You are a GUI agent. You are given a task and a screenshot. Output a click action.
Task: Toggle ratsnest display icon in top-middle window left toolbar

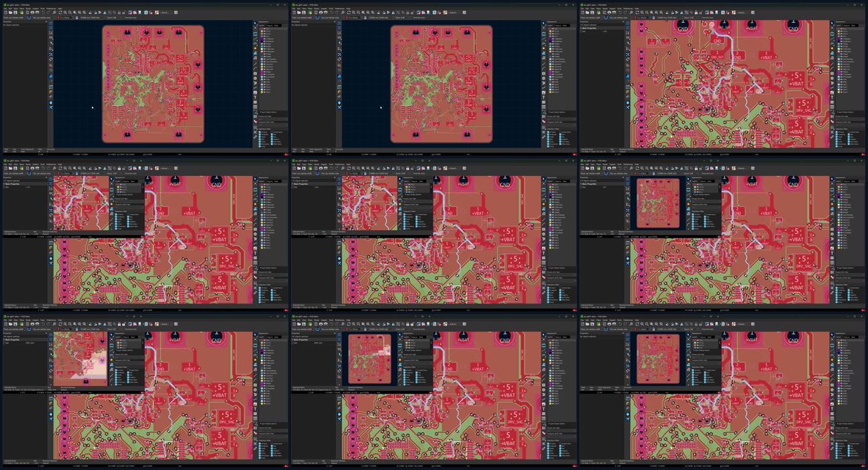[x=339, y=54]
